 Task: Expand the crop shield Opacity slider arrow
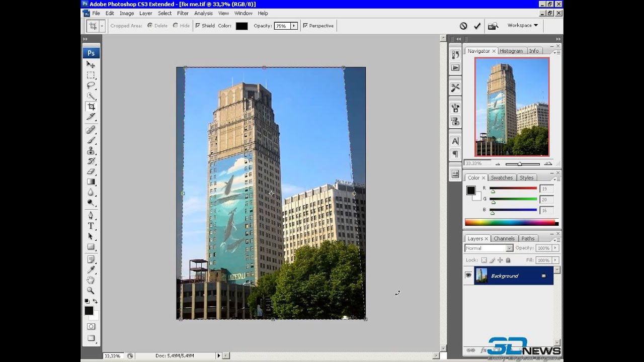pyautogui.click(x=294, y=26)
